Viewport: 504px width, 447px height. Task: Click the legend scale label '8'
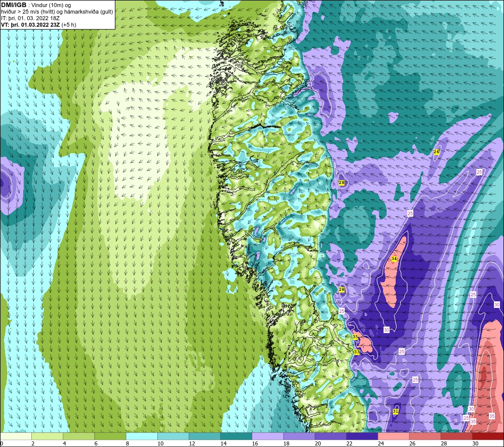(128, 443)
